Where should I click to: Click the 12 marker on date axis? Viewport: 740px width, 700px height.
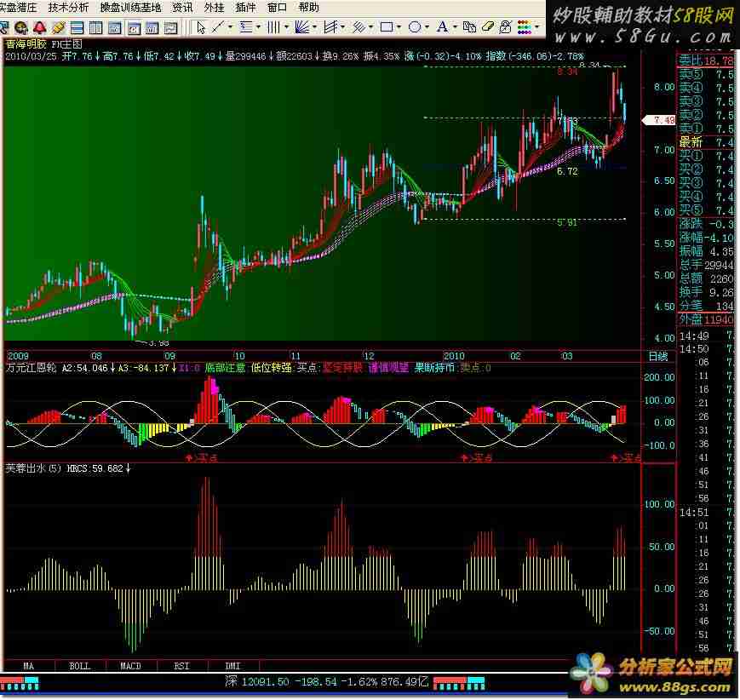368,356
